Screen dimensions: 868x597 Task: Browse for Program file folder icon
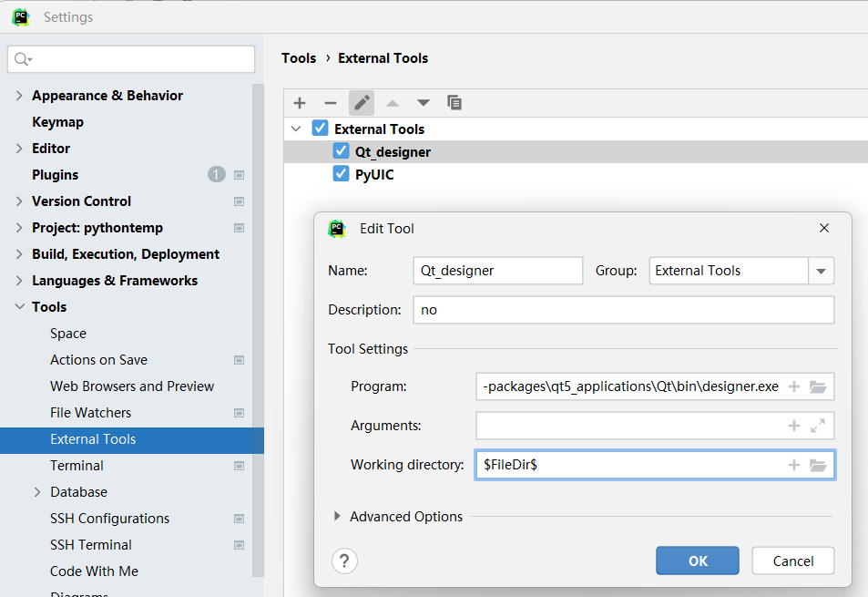click(818, 386)
